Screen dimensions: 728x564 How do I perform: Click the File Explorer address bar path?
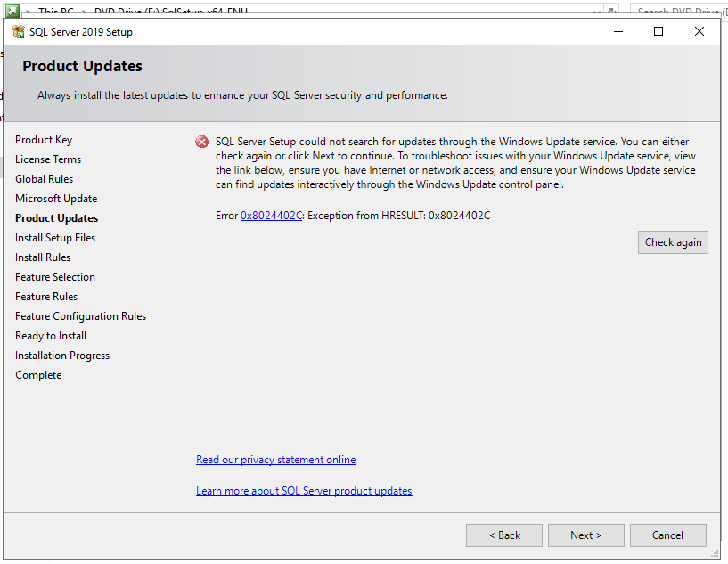(x=143, y=12)
